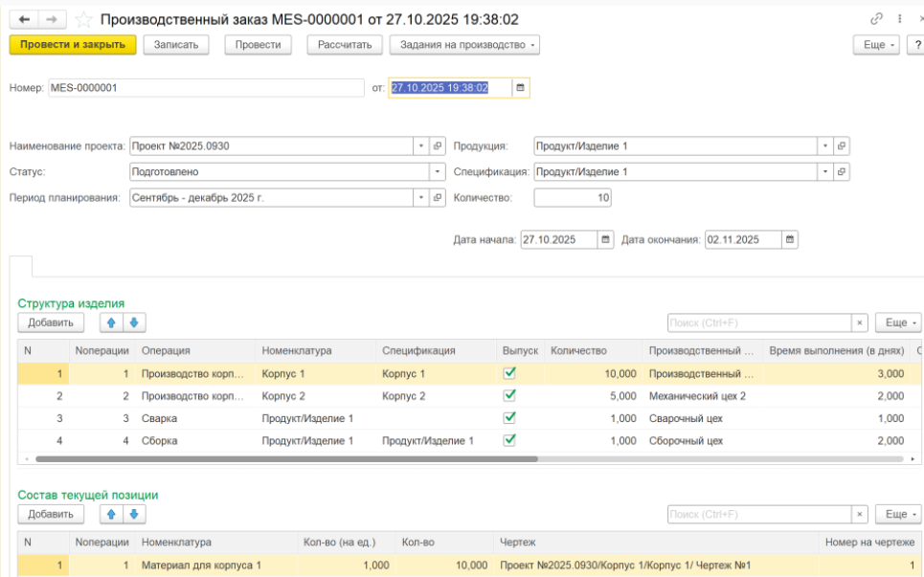The height and width of the screenshot is (577, 924).
Task: Go back with the left arrow button
Action: tap(24, 19)
